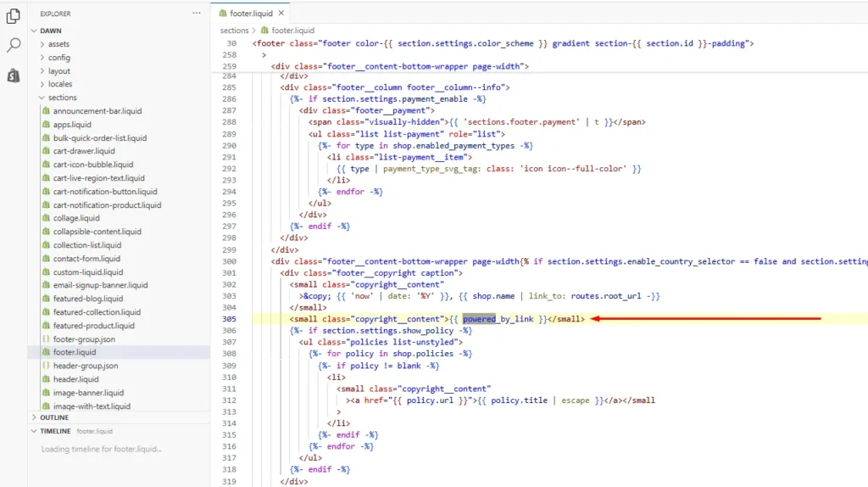Click 'Loading timeline for footer.liquid...' text
This screenshot has width=868, height=487.
point(102,450)
